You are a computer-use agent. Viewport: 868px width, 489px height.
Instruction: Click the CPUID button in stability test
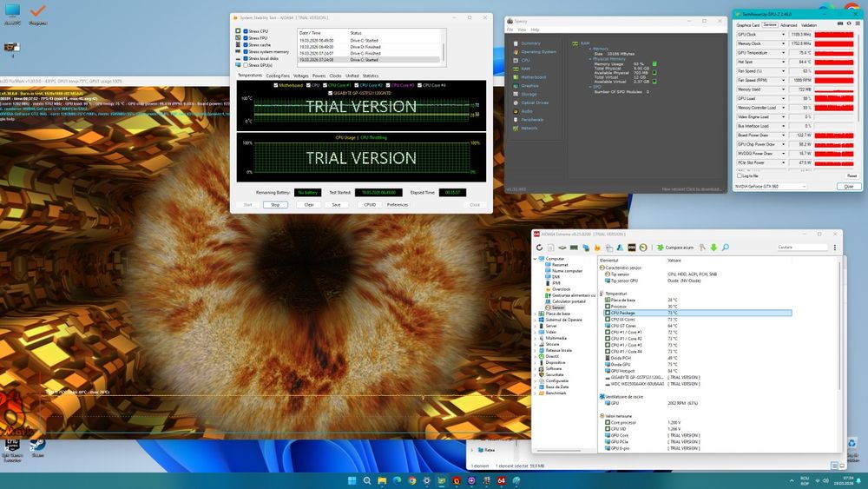coord(370,205)
